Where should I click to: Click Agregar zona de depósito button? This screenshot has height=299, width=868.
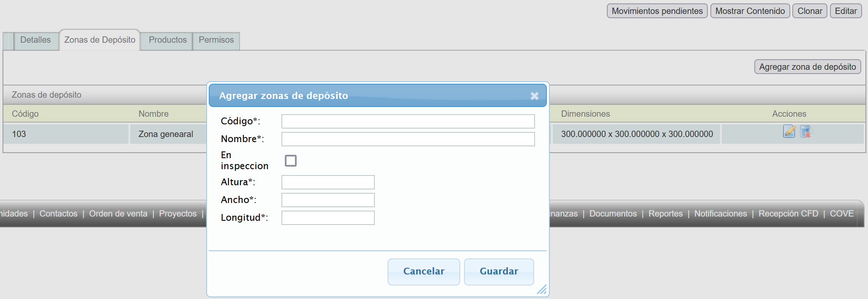pos(807,67)
